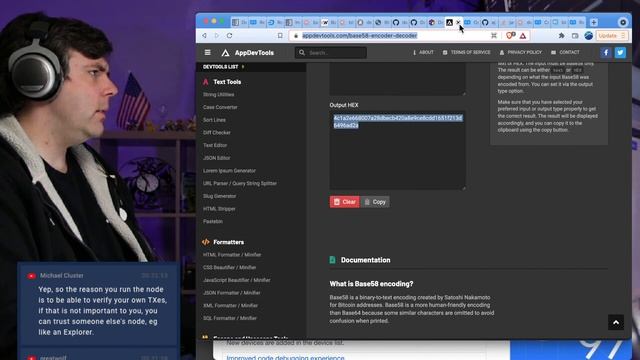
Task: Click the Twitter icon button
Action: [x=620, y=52]
